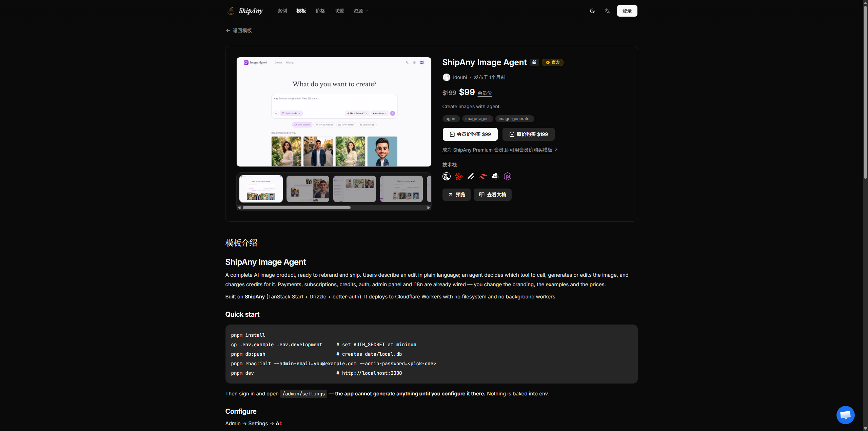Image resolution: width=868 pixels, height=431 pixels.
Task: Click the underlined 会员价 link
Action: (x=485, y=93)
